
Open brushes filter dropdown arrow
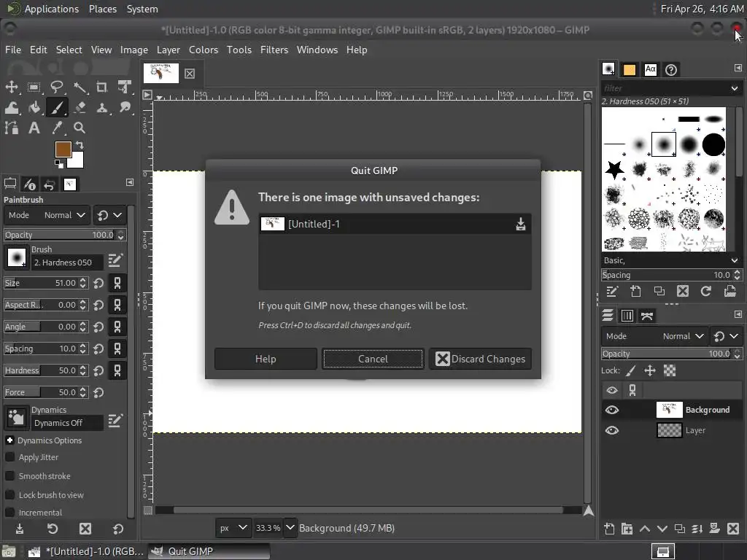pyautogui.click(x=734, y=88)
